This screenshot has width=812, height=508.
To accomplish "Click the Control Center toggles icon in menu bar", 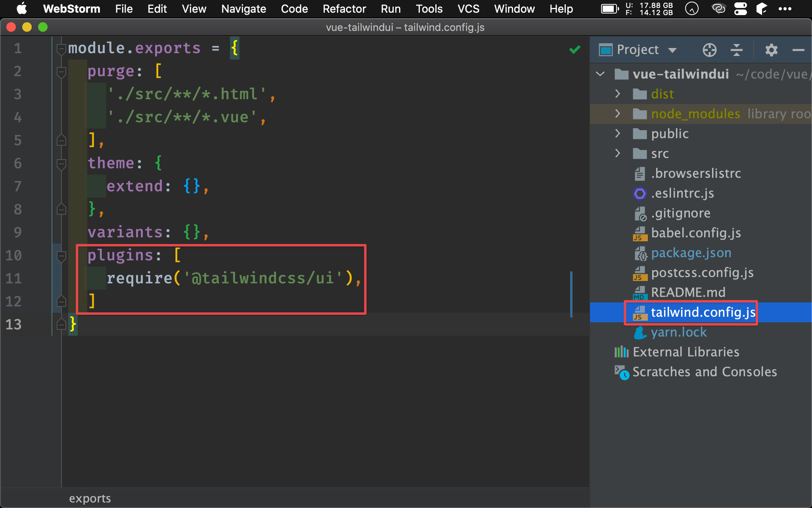I will (x=740, y=9).
